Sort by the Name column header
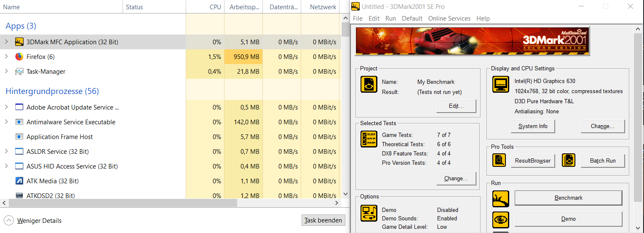The image size is (644, 233). tap(61, 7)
